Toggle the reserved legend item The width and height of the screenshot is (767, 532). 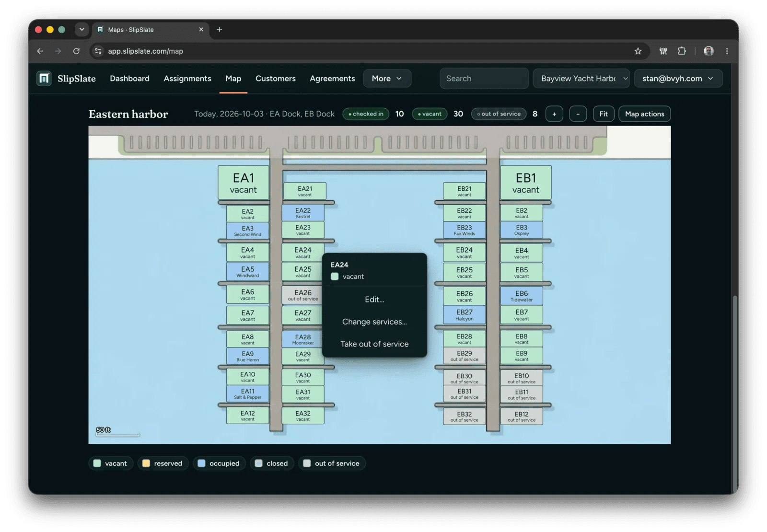point(163,463)
